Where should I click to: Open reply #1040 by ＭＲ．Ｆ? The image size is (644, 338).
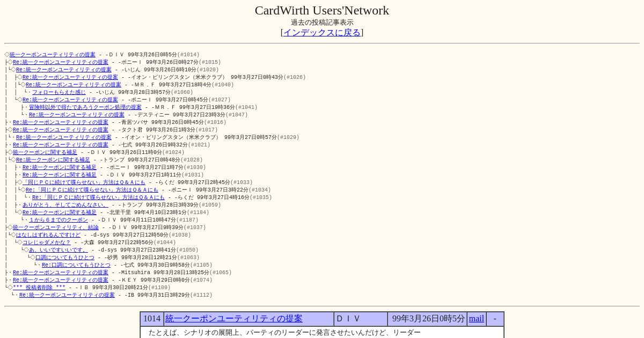click(x=74, y=85)
